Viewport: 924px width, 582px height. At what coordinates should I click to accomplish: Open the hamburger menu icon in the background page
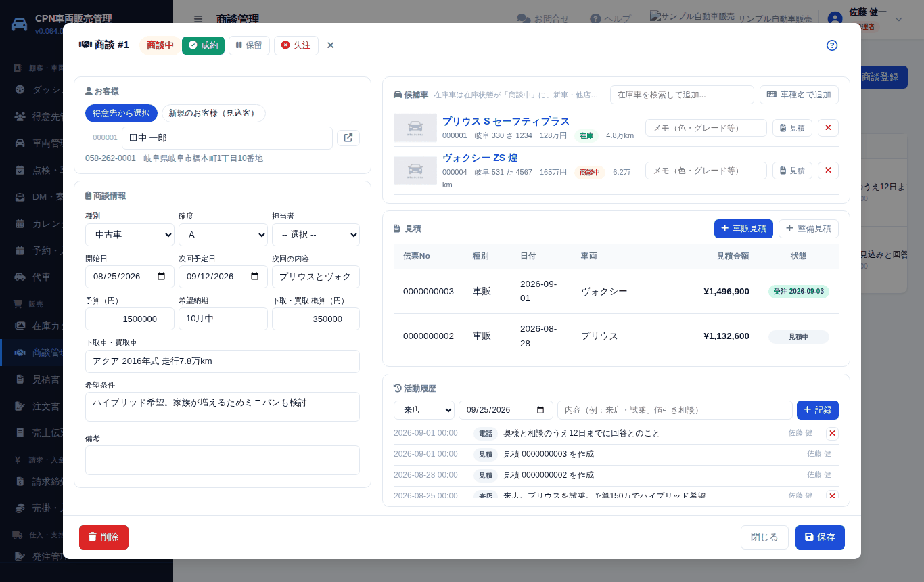pyautogui.click(x=198, y=19)
